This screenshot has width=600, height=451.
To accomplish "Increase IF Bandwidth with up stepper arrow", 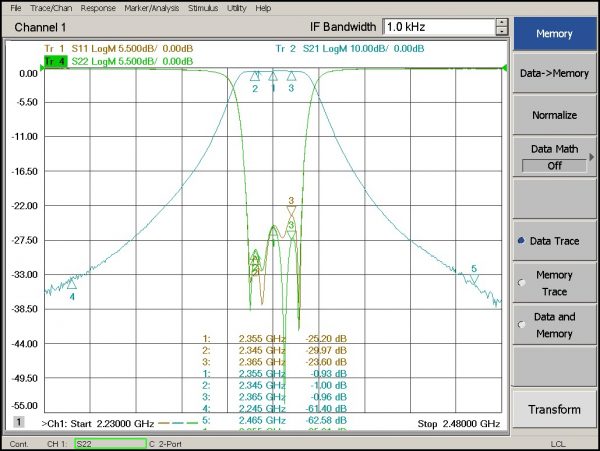I will pos(502,23).
